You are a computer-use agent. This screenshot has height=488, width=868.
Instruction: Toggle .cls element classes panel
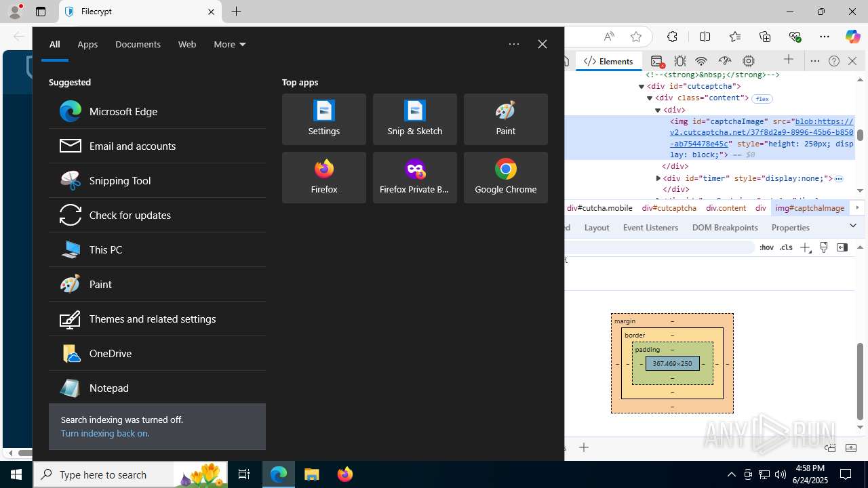tap(786, 247)
